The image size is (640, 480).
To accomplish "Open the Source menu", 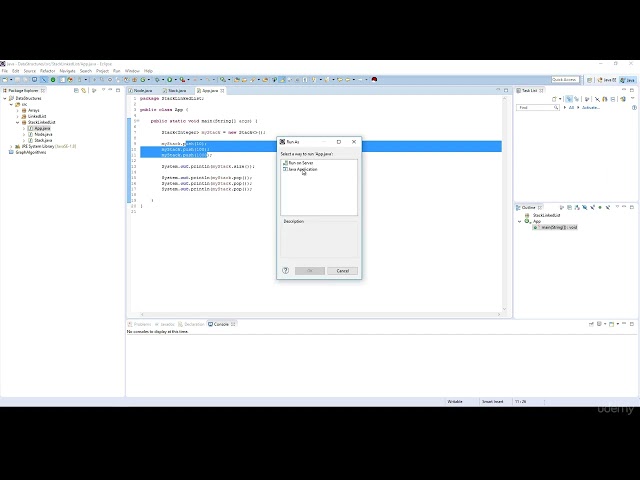I will point(29,71).
